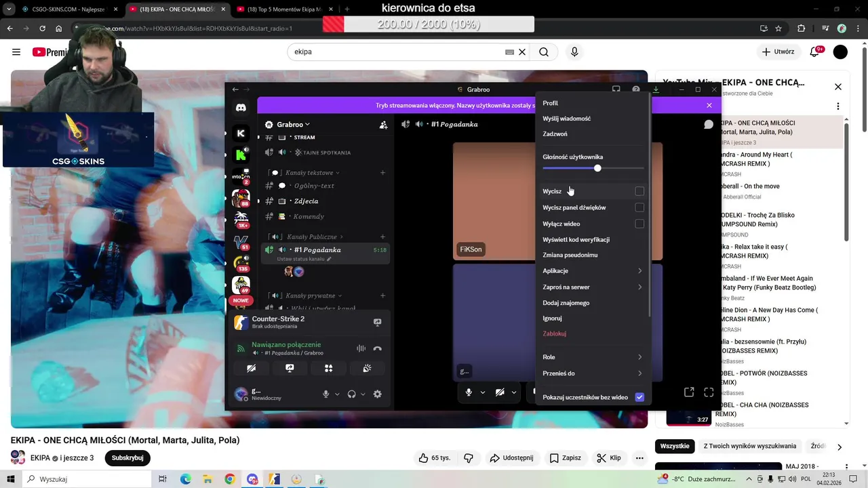
Task: Bookmark this page star icon
Action: tap(778, 28)
